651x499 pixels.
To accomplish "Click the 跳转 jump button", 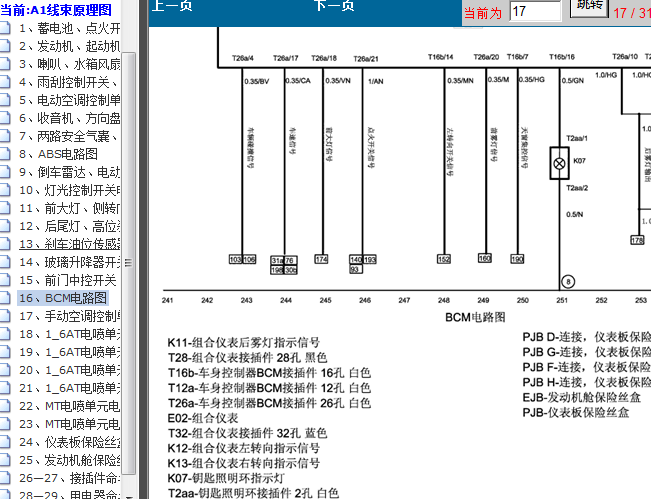I will click(x=589, y=7).
